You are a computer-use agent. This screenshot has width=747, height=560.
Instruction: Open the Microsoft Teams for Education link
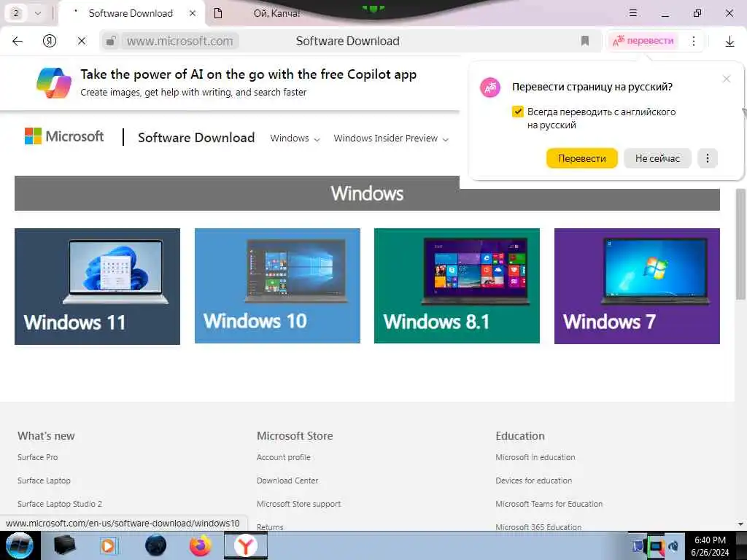point(549,504)
